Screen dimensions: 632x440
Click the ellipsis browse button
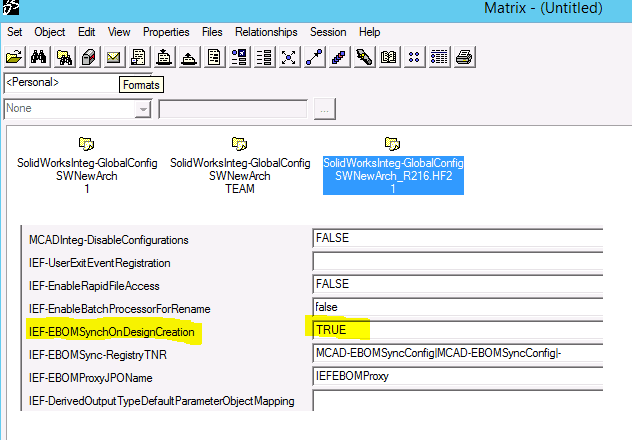[x=324, y=109]
